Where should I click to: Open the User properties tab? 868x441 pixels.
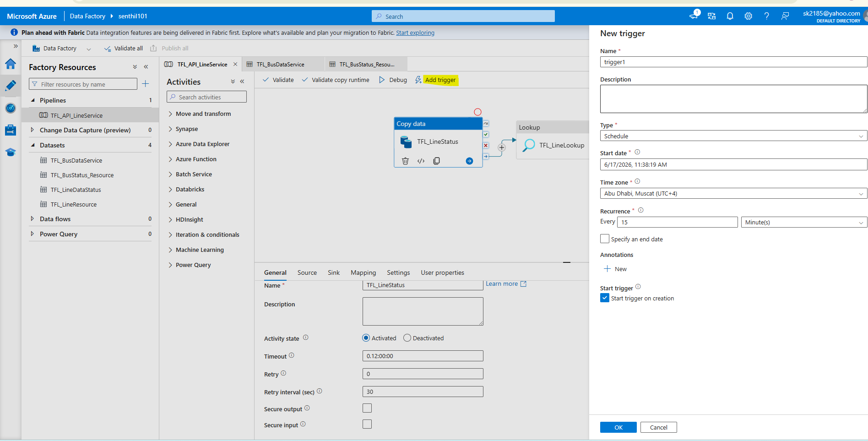(x=442, y=272)
